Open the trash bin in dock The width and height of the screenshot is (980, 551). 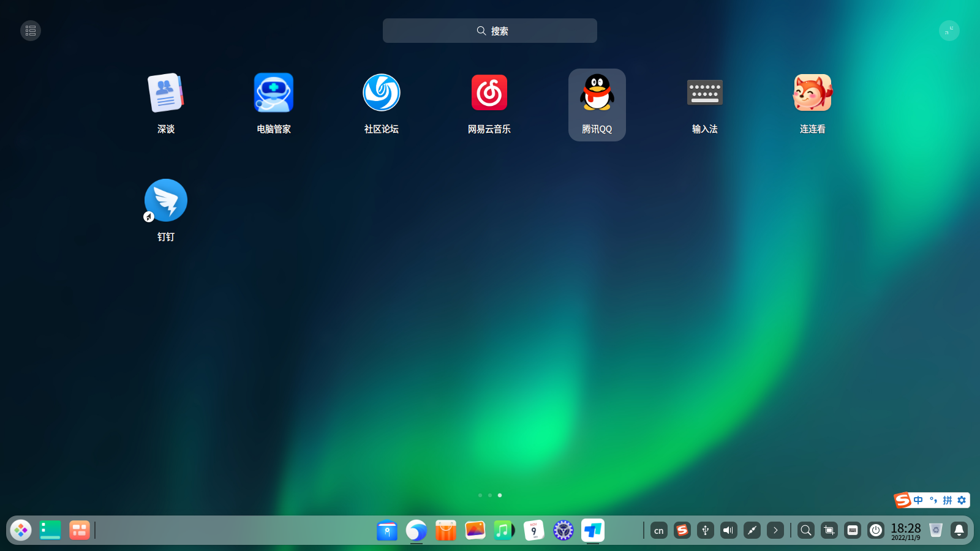click(x=936, y=530)
